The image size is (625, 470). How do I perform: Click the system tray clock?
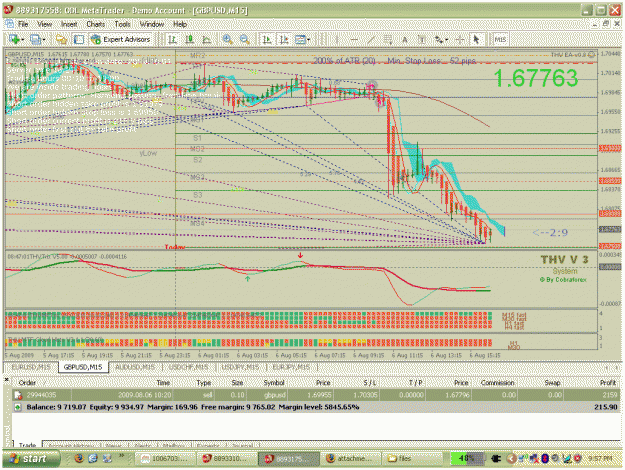(x=600, y=459)
